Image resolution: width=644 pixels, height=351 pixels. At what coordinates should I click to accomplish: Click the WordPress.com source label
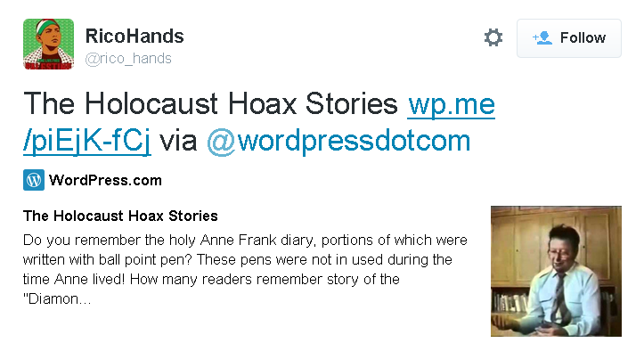pos(105,180)
